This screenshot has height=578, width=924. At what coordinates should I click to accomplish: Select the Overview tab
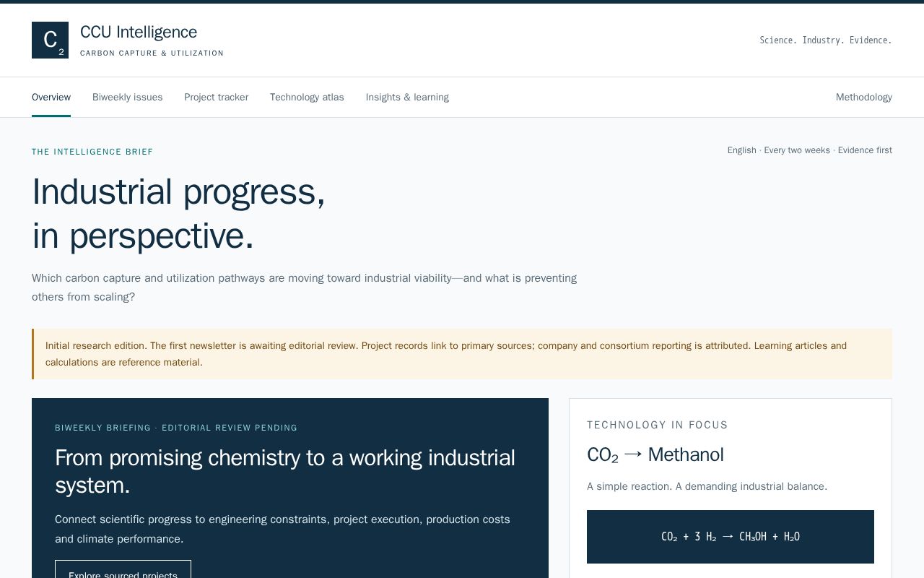(51, 97)
